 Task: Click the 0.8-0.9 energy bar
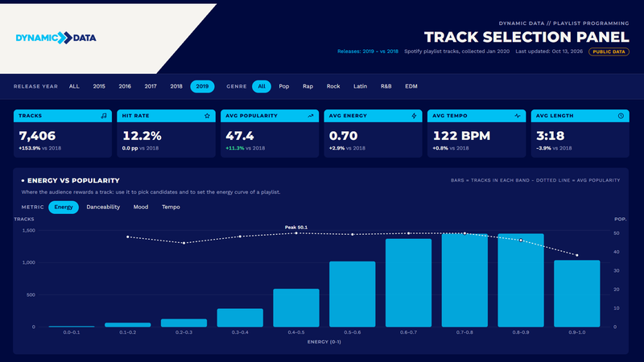coord(521,281)
